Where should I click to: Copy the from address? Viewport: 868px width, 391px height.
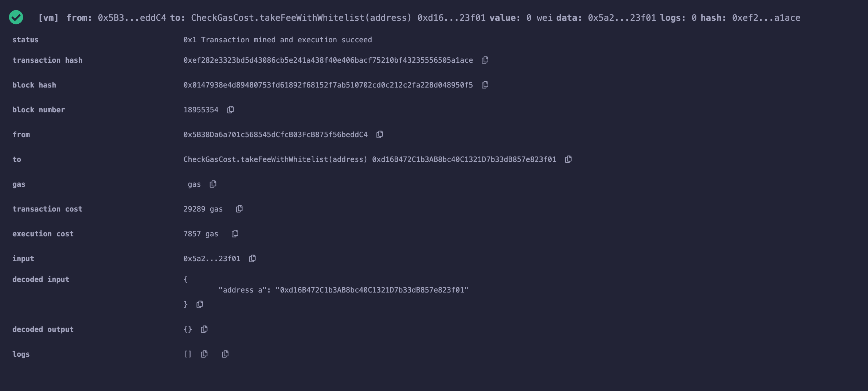pos(379,135)
